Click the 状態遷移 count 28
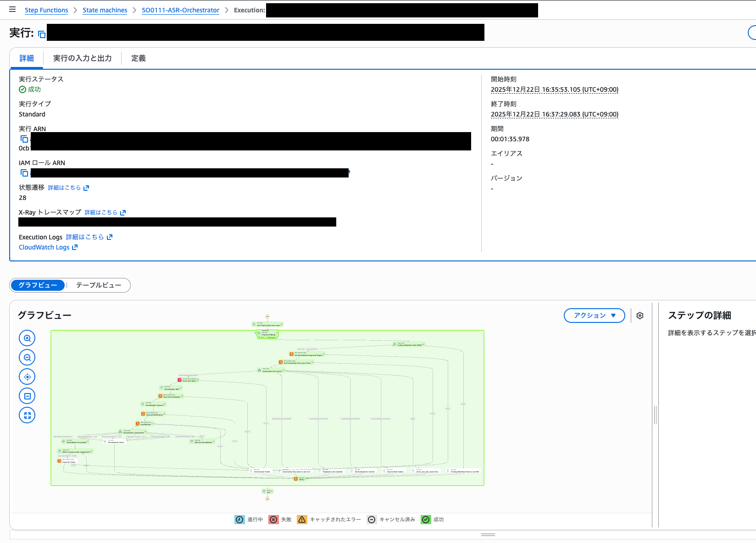Image resolution: width=756 pixels, height=543 pixels. coord(22,198)
